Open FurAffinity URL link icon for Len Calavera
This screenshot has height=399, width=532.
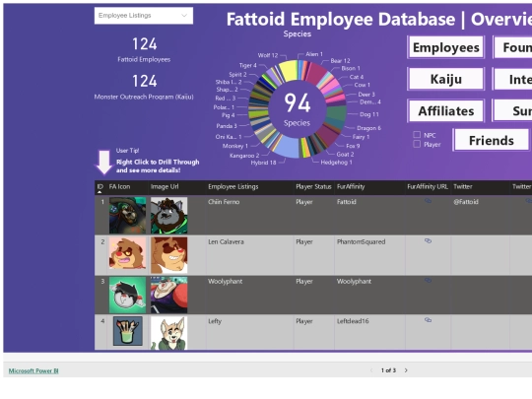[428, 241]
